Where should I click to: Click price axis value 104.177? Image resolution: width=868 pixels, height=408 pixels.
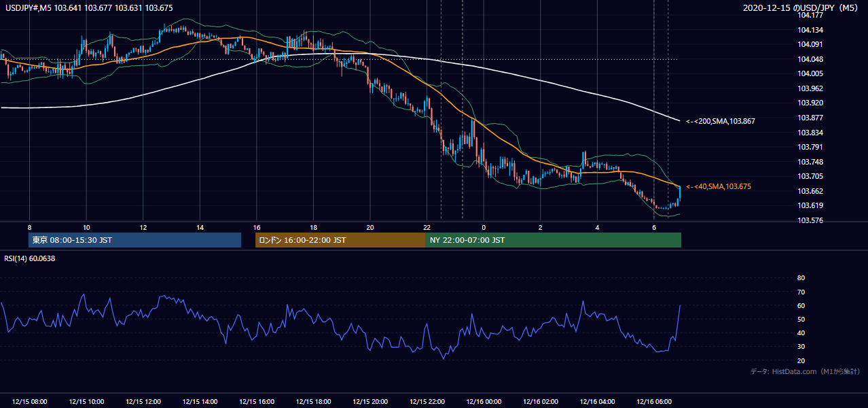click(x=810, y=15)
